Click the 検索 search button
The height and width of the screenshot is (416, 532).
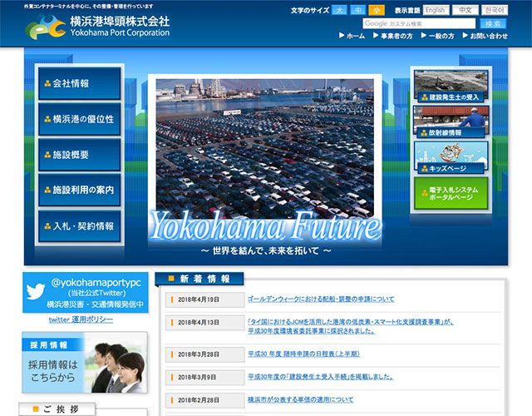coord(493,23)
